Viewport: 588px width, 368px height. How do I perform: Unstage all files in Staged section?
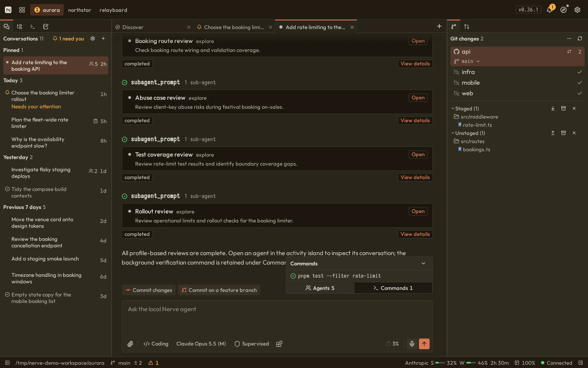(x=553, y=108)
